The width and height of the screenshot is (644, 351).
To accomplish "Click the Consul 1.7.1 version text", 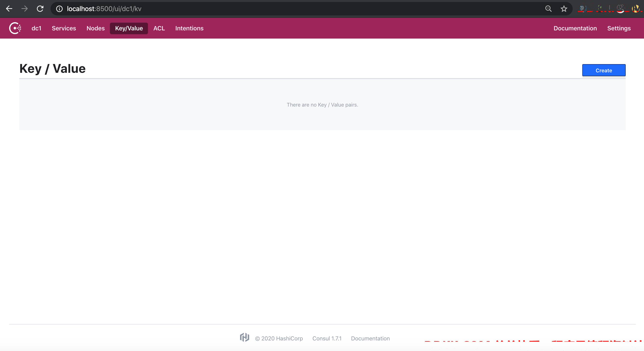I will (x=327, y=338).
